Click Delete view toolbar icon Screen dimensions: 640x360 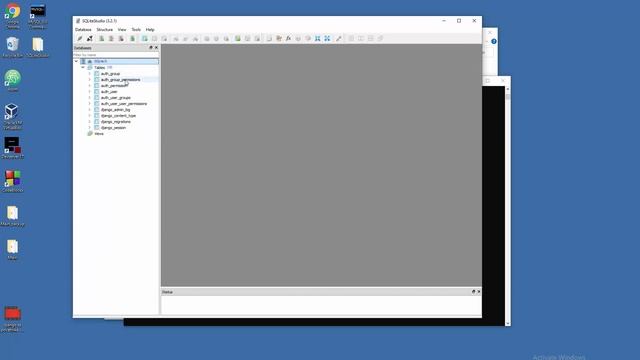(257, 38)
